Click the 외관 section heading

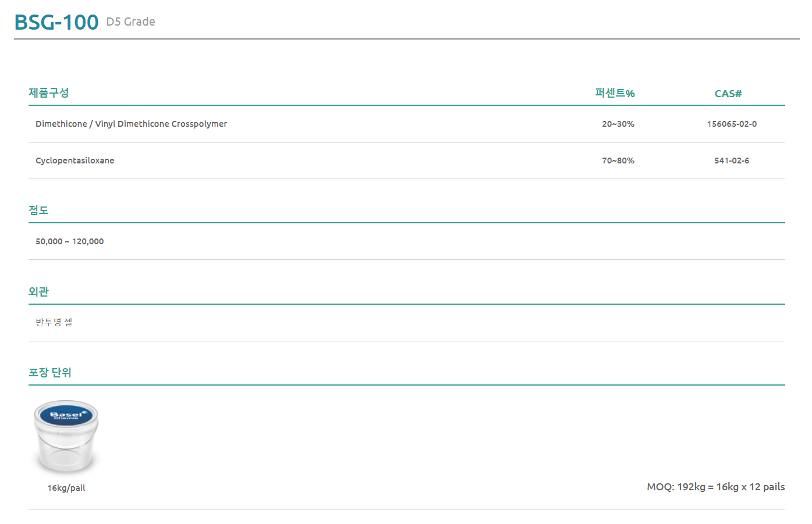tap(38, 291)
